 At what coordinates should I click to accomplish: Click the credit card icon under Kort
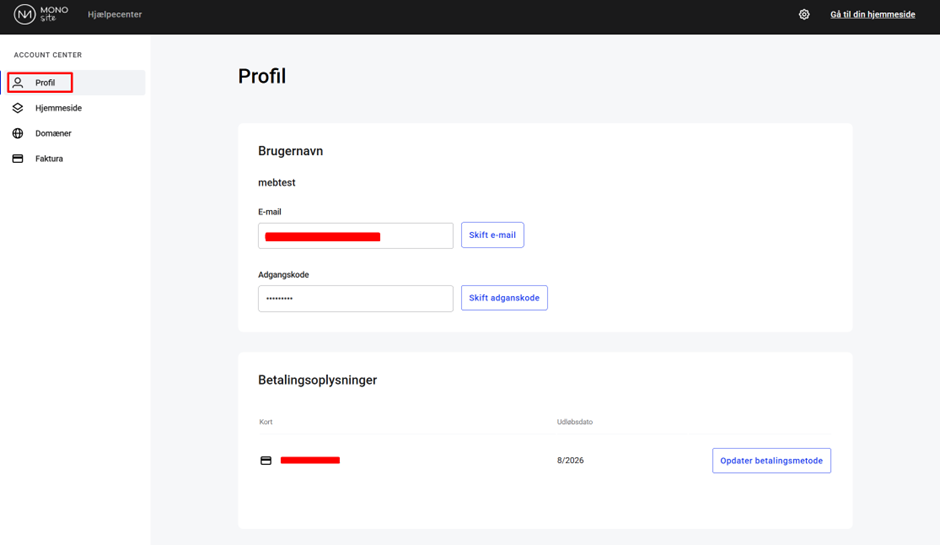pos(266,461)
